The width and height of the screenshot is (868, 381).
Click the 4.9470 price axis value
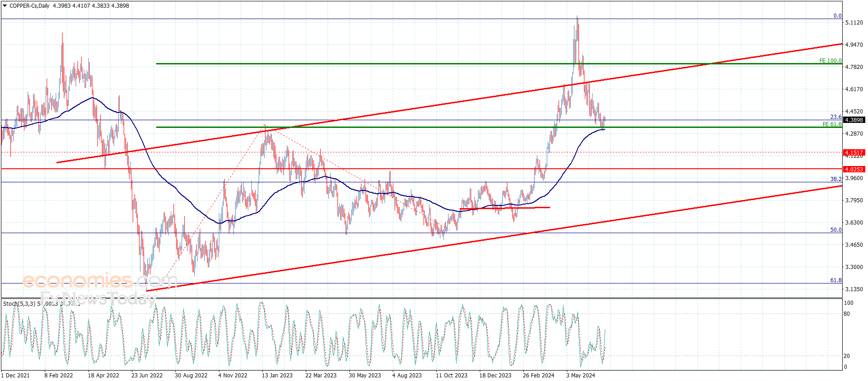tap(854, 45)
